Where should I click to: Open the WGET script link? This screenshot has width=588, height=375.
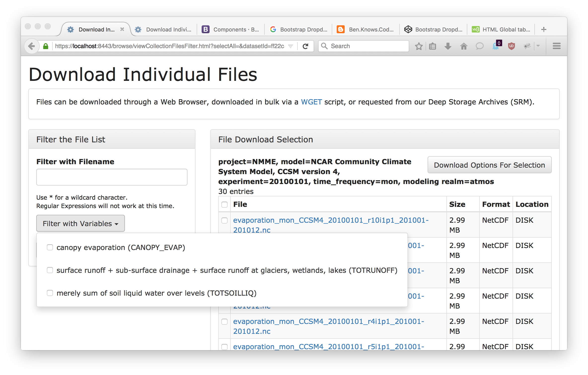point(311,102)
